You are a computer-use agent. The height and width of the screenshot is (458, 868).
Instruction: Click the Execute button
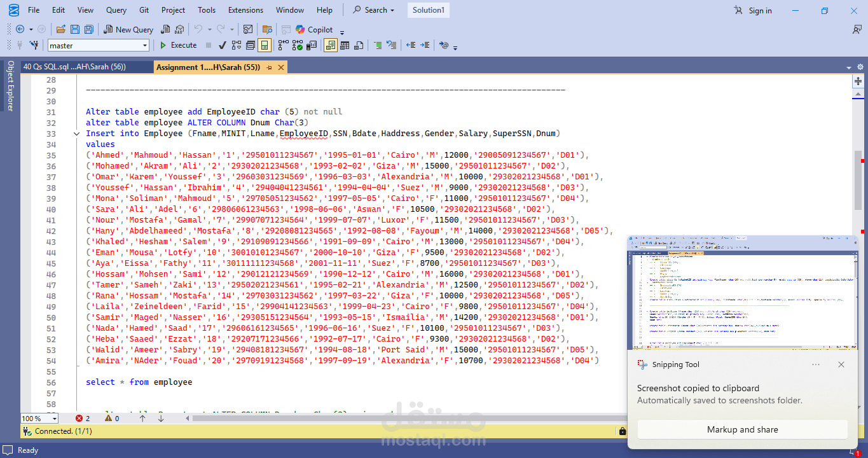tap(177, 45)
